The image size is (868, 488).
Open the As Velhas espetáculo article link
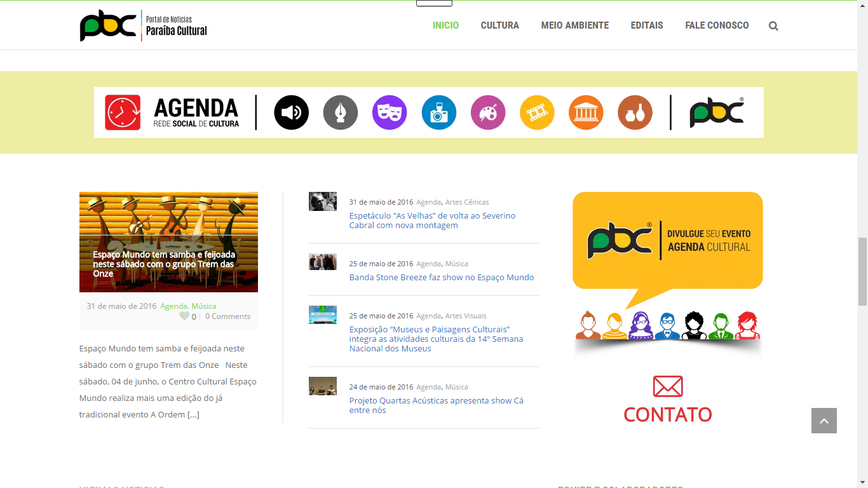coord(433,220)
